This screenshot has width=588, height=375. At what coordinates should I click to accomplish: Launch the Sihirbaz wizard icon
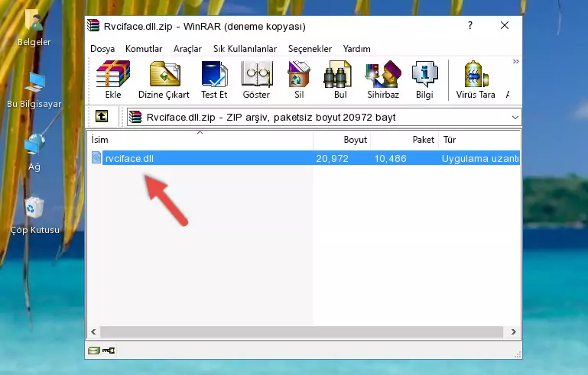click(x=383, y=74)
